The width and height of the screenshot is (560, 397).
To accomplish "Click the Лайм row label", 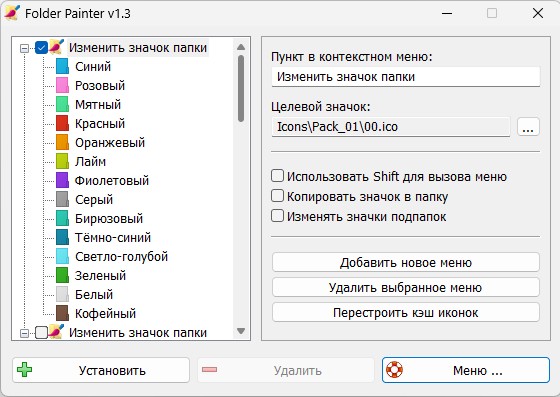I will pyautogui.click(x=90, y=161).
